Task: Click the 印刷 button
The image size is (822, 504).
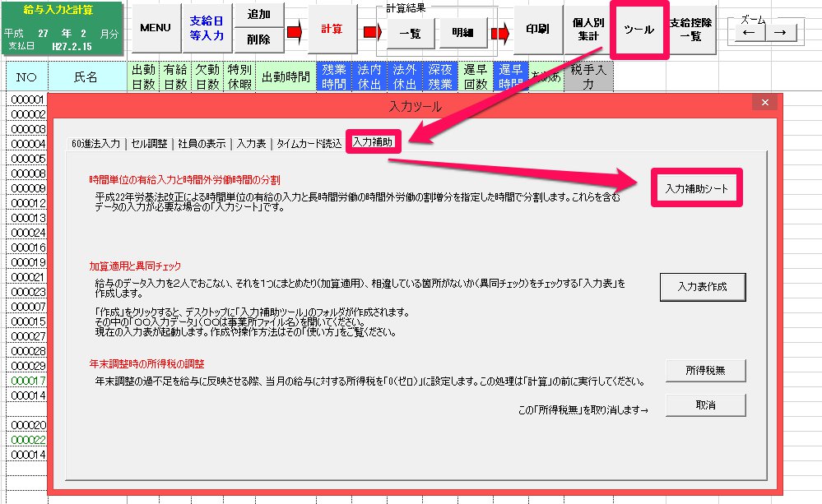Action: [x=538, y=30]
